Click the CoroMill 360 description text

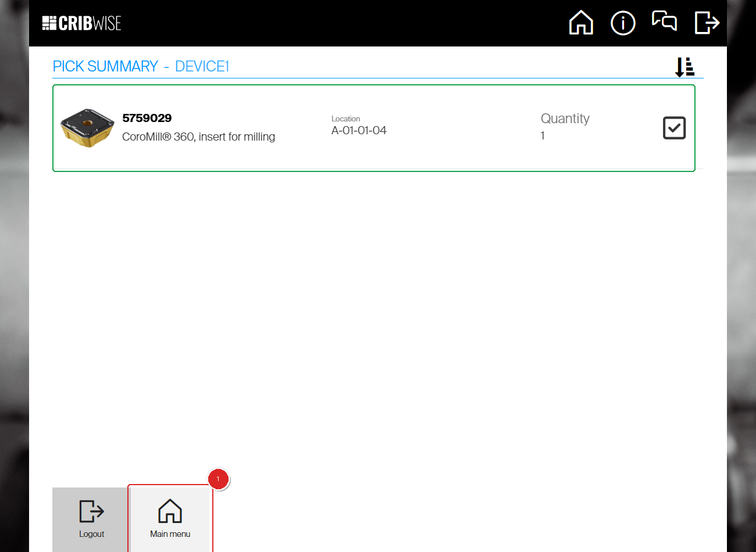tap(198, 137)
